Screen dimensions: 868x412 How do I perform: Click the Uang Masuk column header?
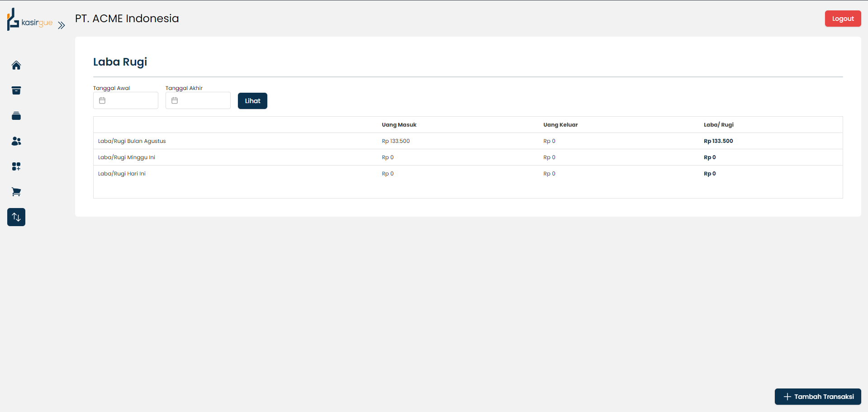pos(399,125)
